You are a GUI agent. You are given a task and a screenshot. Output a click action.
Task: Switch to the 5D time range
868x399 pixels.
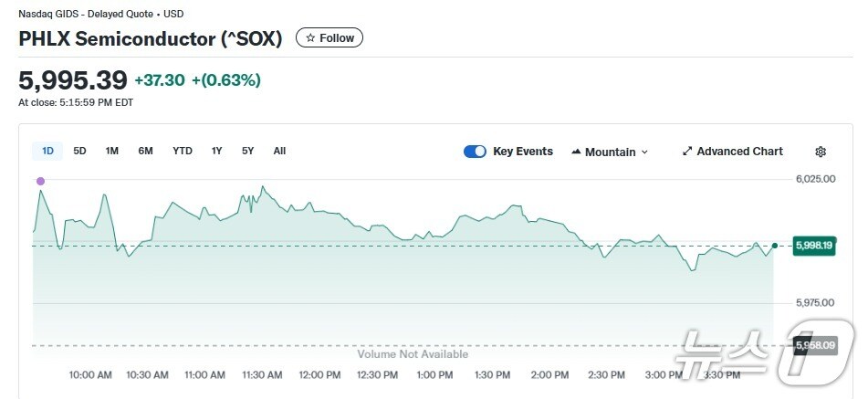coord(79,151)
